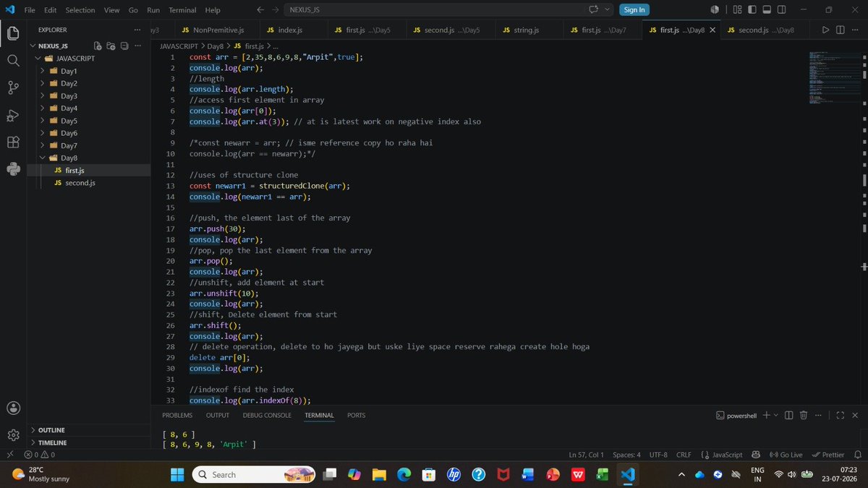Open the launch profile dropdown next to plus
The height and width of the screenshot is (488, 868).
tap(776, 415)
